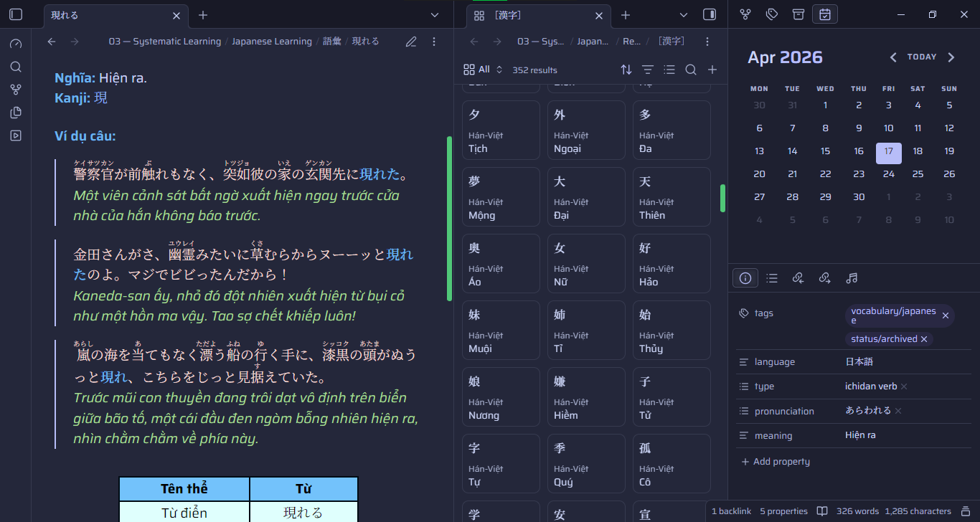Image resolution: width=980 pixels, height=522 pixels.
Task: Go to next month in calendar
Action: click(x=951, y=57)
